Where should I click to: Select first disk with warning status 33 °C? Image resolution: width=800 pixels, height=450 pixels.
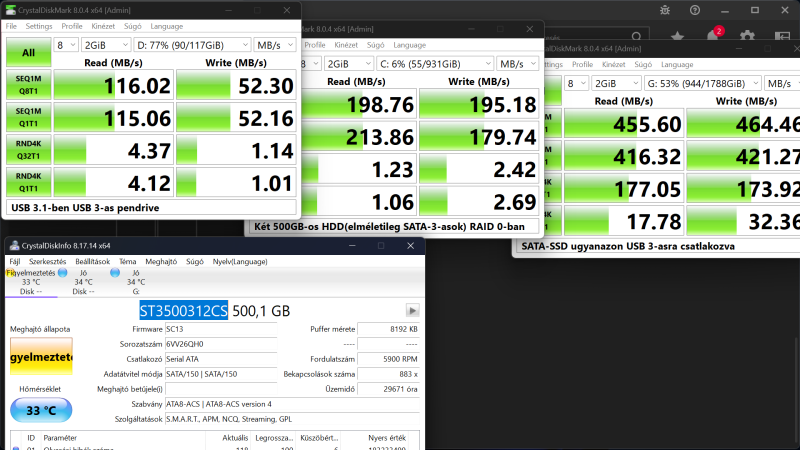[x=31, y=282]
